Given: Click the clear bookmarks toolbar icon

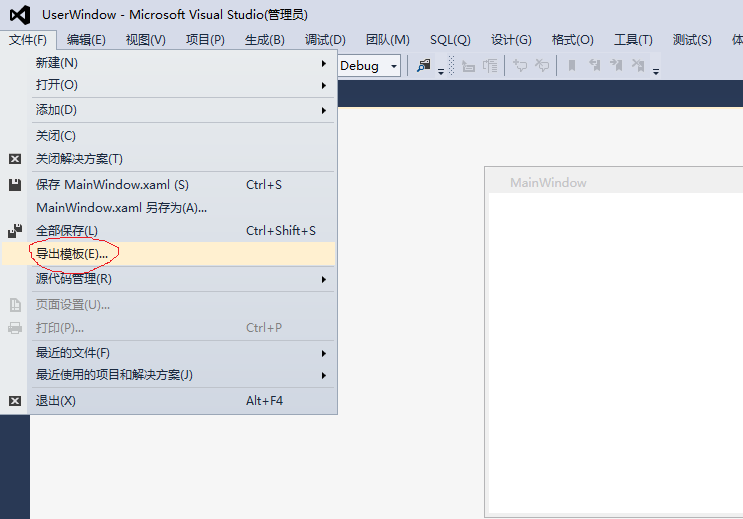Looking at the screenshot, I should (638, 65).
